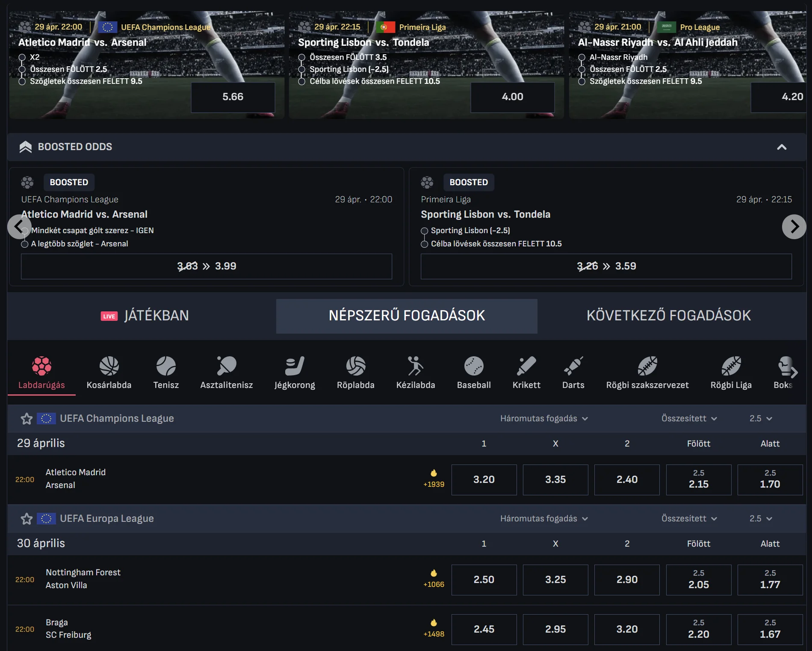Open Europa League Összesített dropdown

[689, 518]
